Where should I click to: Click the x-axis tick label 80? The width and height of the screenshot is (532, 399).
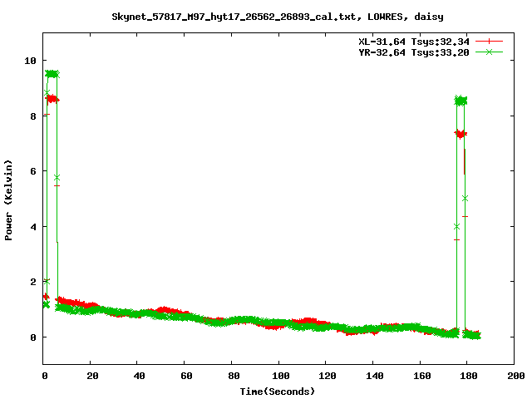tap(234, 376)
